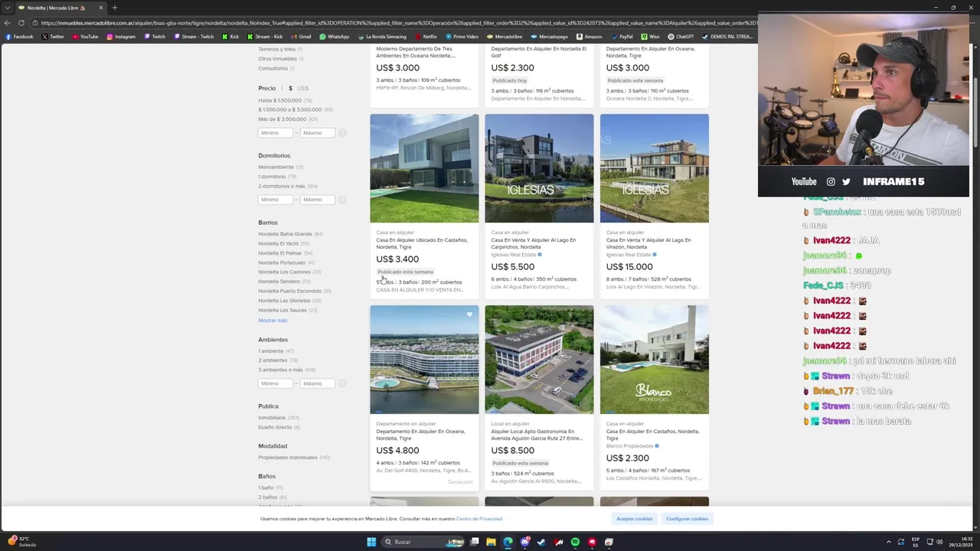The height and width of the screenshot is (551, 980).
Task: Open listing title Casa En Alquiler Ubicado En Castaños
Action: pyautogui.click(x=422, y=243)
